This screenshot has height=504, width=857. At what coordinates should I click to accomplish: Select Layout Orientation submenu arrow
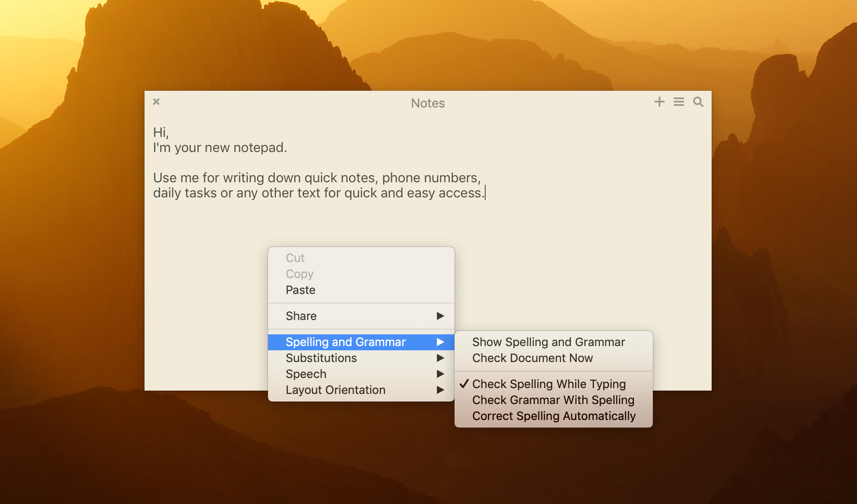tap(441, 390)
